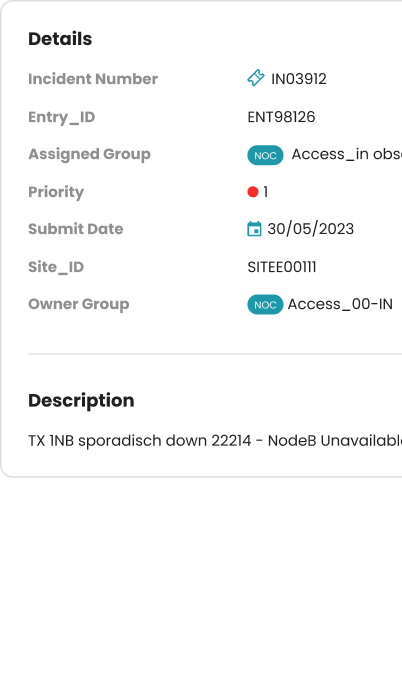
Task: Click the priority value 1
Action: [265, 192]
